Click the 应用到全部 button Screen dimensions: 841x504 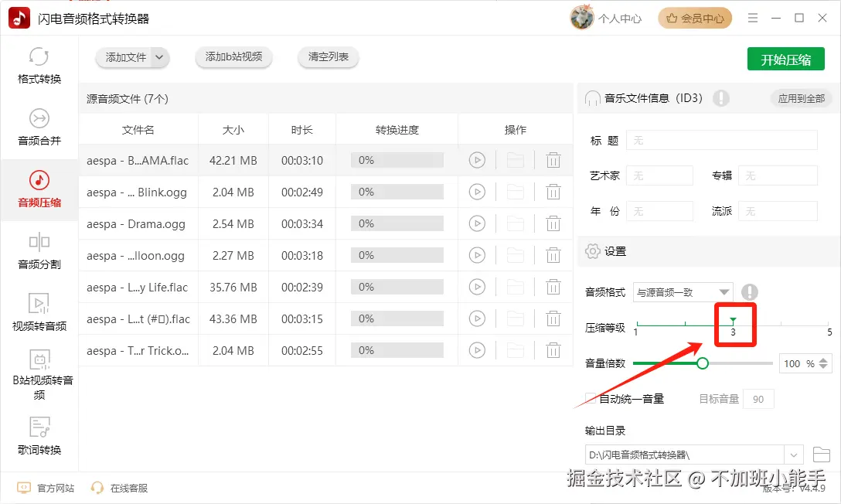pos(802,98)
